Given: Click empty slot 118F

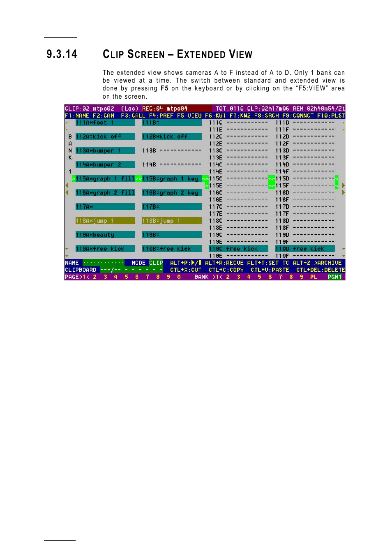Looking at the screenshot, I should 305,228.
